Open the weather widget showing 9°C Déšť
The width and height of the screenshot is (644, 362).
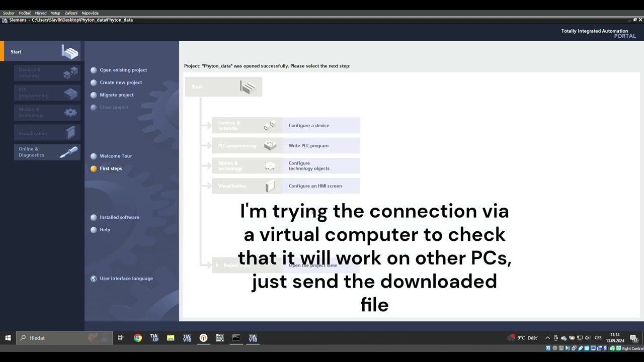point(523,338)
